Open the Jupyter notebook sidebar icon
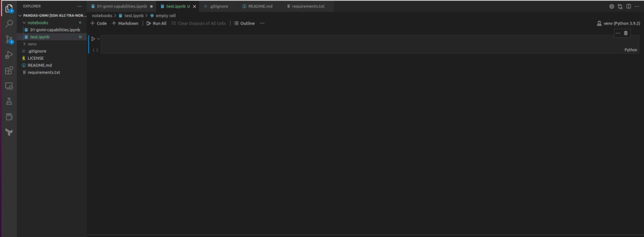Image resolution: width=644 pixels, height=237 pixels. click(x=9, y=117)
